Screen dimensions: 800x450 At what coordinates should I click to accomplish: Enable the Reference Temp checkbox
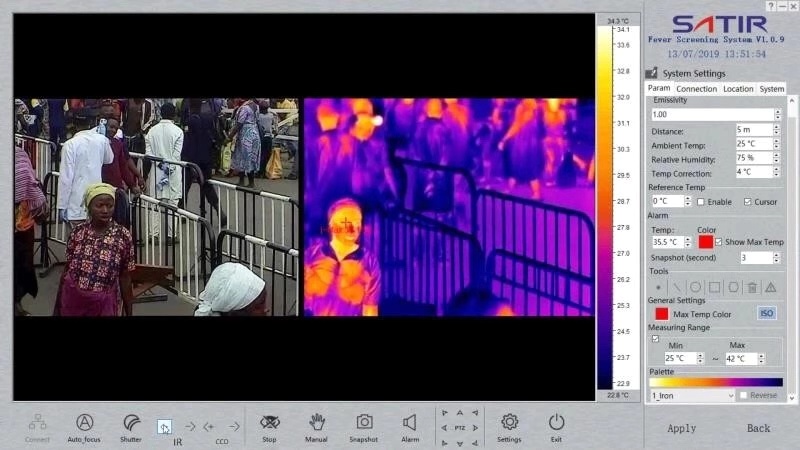click(700, 202)
